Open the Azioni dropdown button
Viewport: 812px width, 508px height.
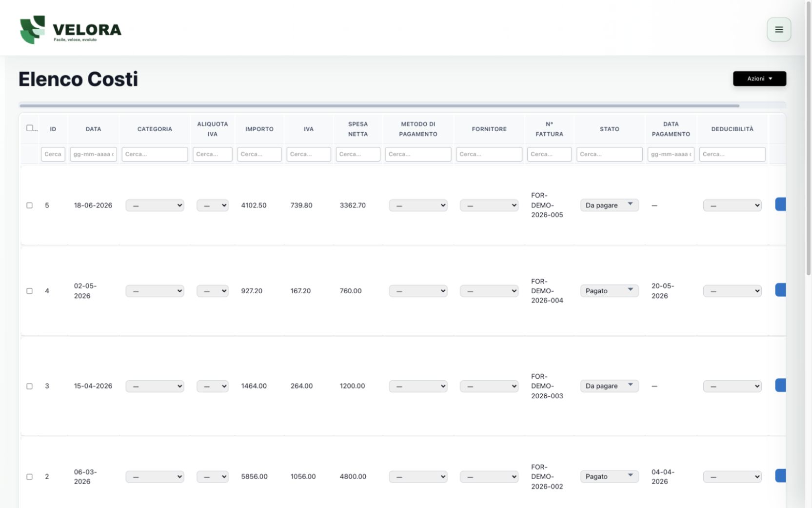click(x=759, y=79)
